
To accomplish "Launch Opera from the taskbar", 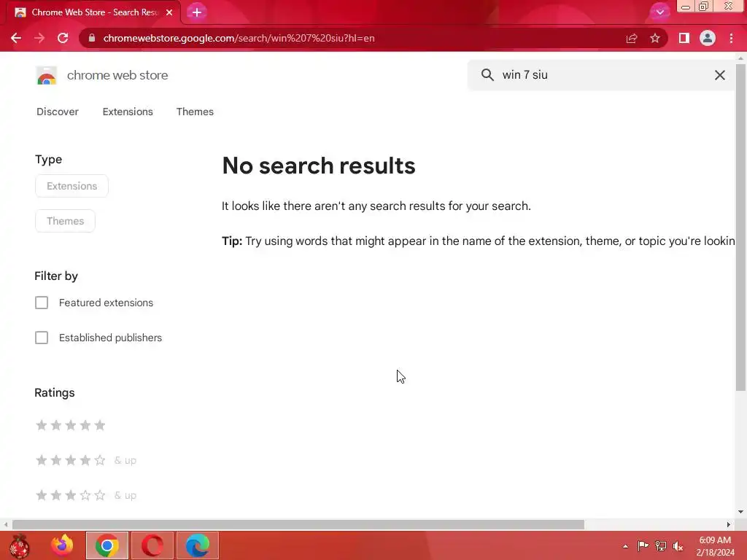I will pyautogui.click(x=152, y=545).
